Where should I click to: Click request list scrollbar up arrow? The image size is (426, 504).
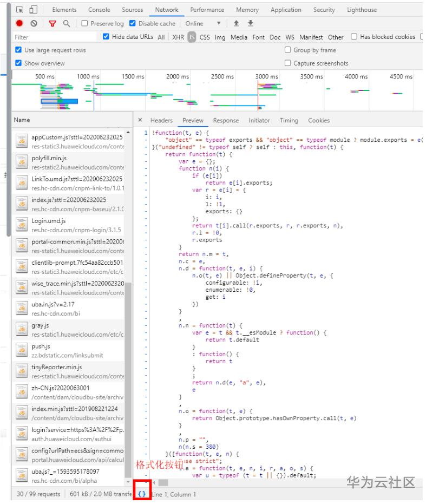[x=128, y=133]
